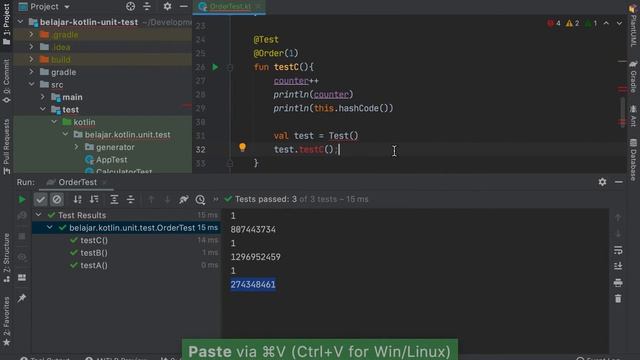Expand all test results
Screen dimensions: 640x360
[x=114, y=199]
